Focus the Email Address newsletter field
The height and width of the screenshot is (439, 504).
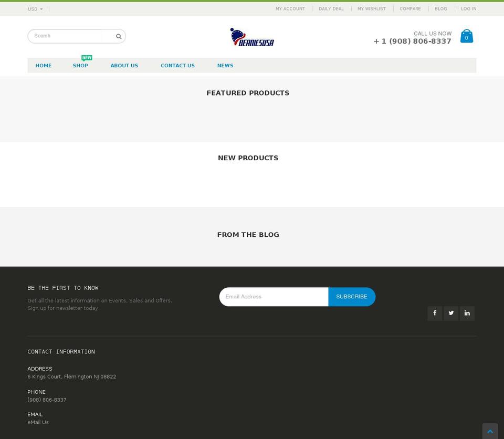pyautogui.click(x=274, y=297)
